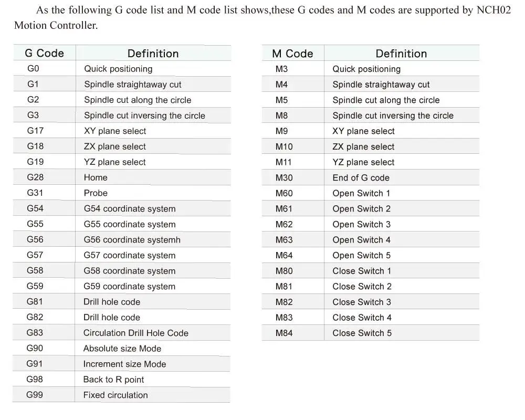Viewport: 525px width, 420px height.
Task: Select the G54 coordinate system row
Action: coord(122,208)
